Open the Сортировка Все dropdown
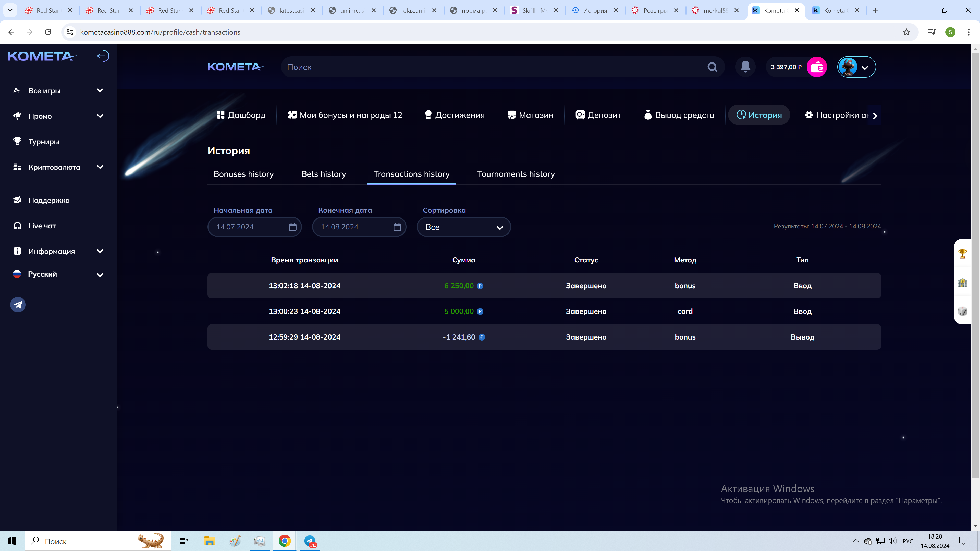 point(463,227)
